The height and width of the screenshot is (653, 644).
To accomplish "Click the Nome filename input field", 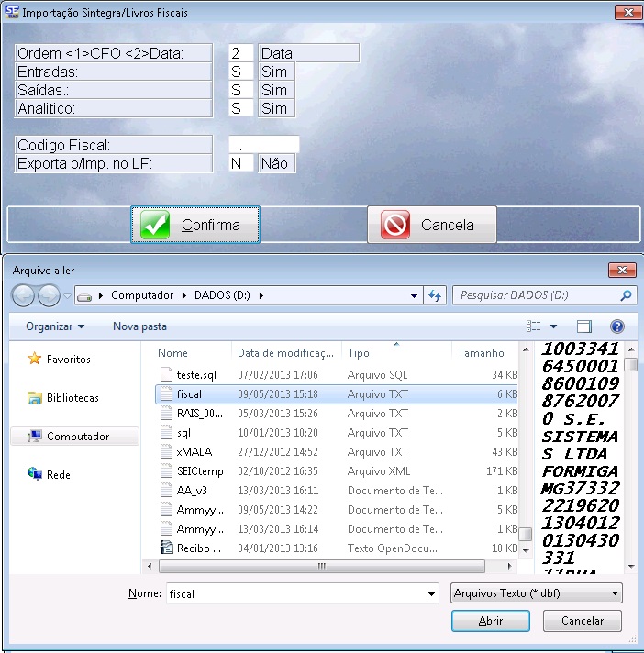I will [x=303, y=593].
